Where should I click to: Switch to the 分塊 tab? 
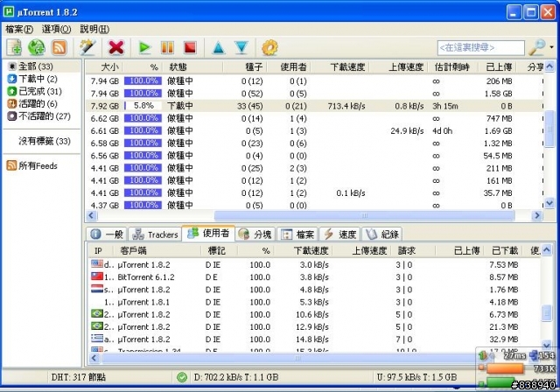(255, 234)
